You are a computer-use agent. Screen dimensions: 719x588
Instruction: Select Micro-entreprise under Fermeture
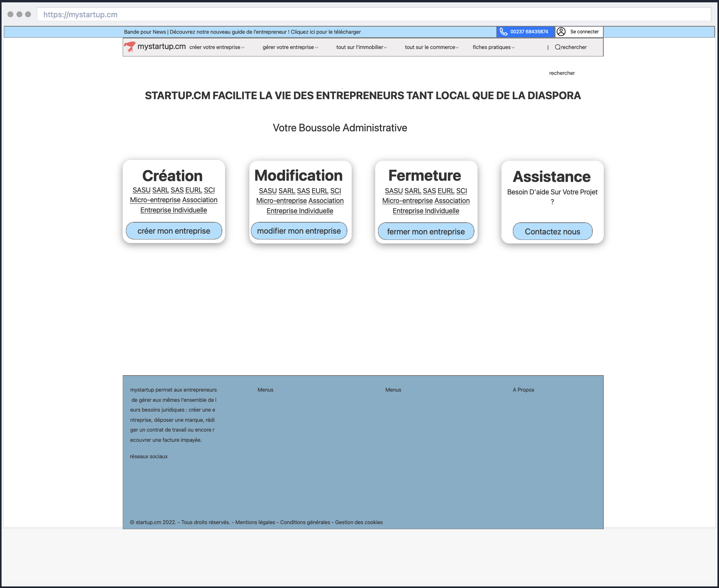(x=407, y=201)
